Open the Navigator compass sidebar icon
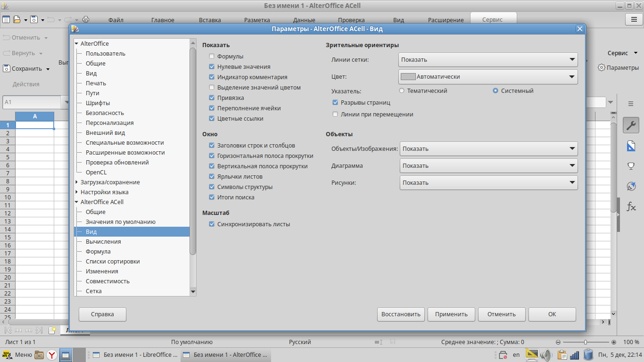The image size is (644, 362). click(x=631, y=186)
